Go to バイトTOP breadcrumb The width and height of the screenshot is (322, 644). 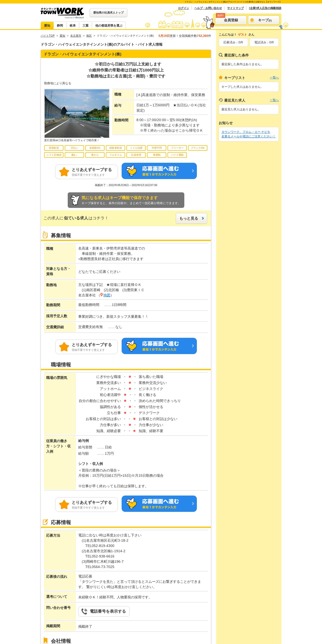[48, 36]
